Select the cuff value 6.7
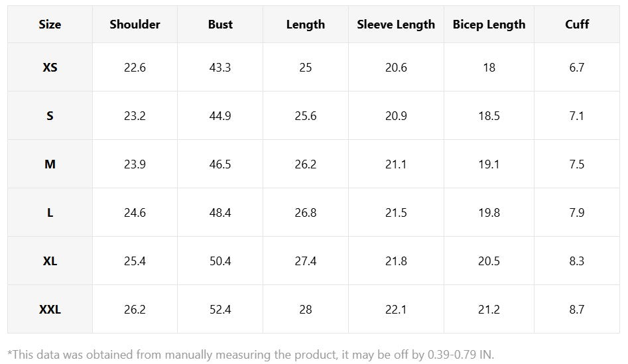The image size is (628, 364). (x=577, y=68)
